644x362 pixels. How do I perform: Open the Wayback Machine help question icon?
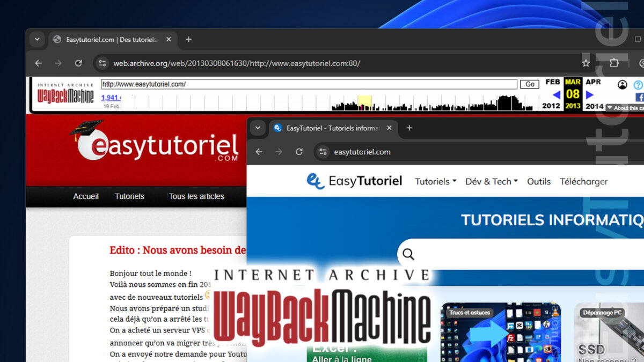pyautogui.click(x=638, y=85)
